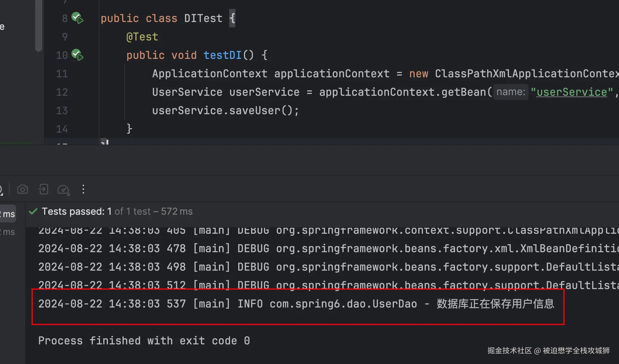
Task: Click the UserDao INFO log line
Action: (296, 304)
